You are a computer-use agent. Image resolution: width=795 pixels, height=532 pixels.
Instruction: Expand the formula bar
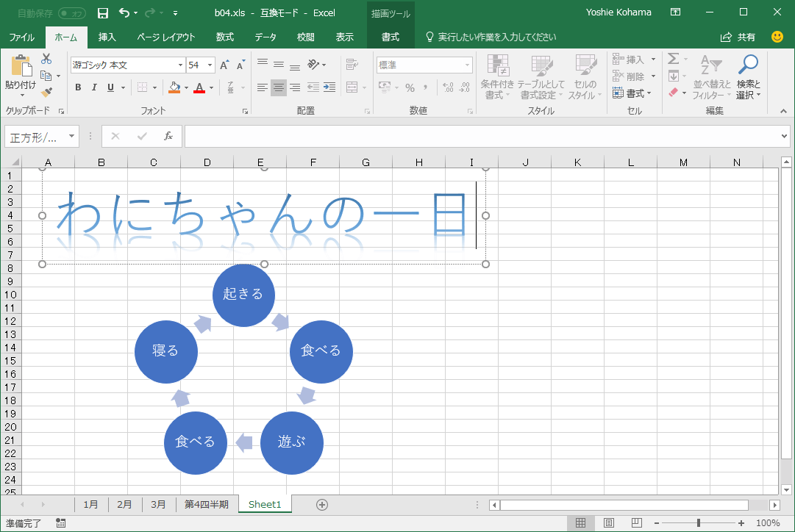pos(784,136)
